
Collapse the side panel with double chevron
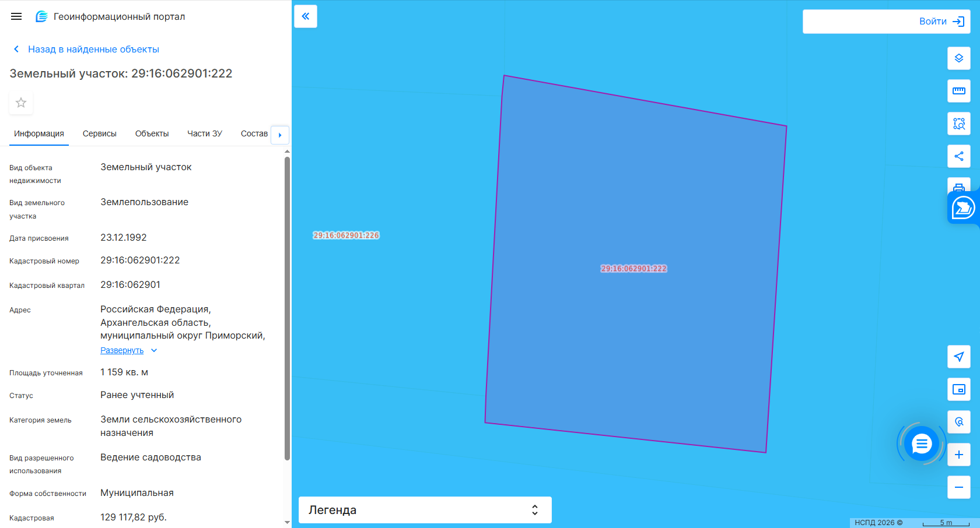coord(306,16)
